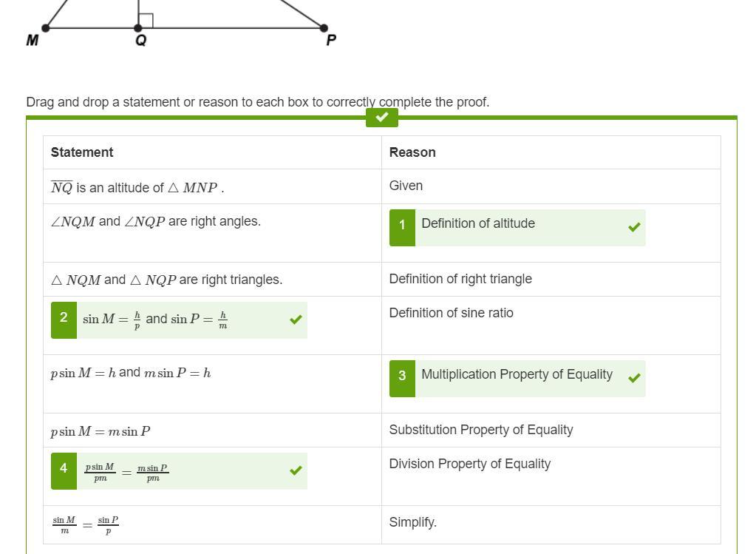Click the number 2 badge
Image resolution: width=756 pixels, height=554 pixels.
[x=64, y=320]
